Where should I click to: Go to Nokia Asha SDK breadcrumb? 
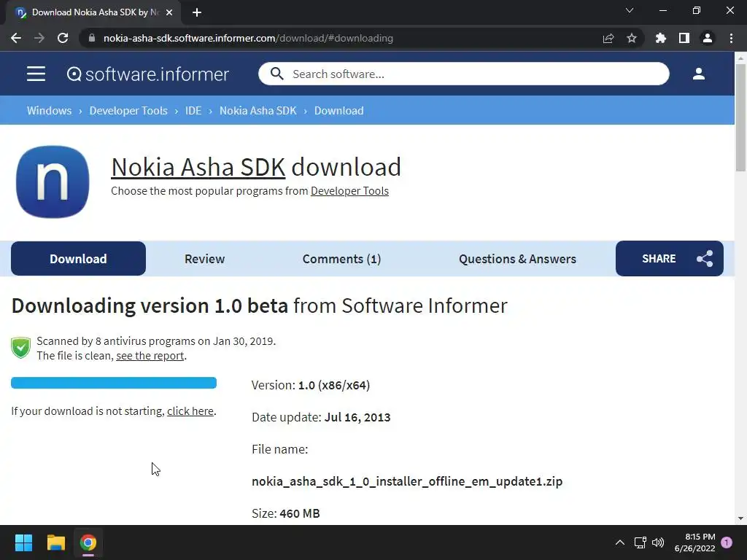(x=258, y=111)
